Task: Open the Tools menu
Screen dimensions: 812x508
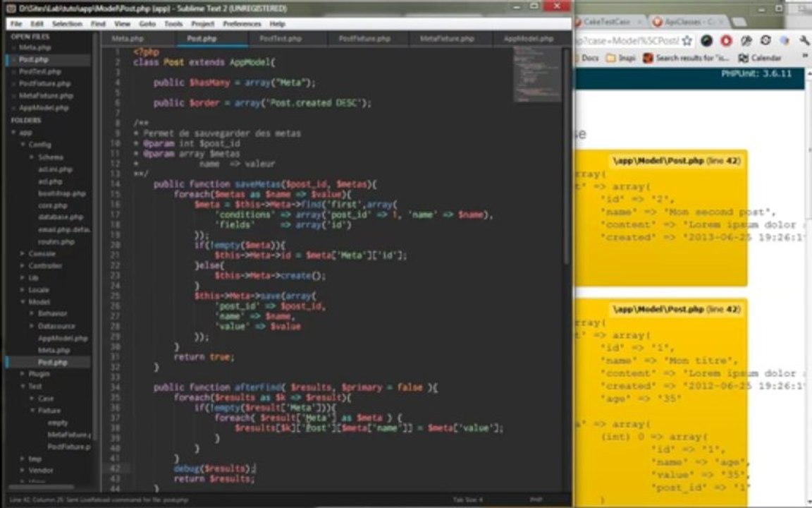Action: [x=173, y=24]
